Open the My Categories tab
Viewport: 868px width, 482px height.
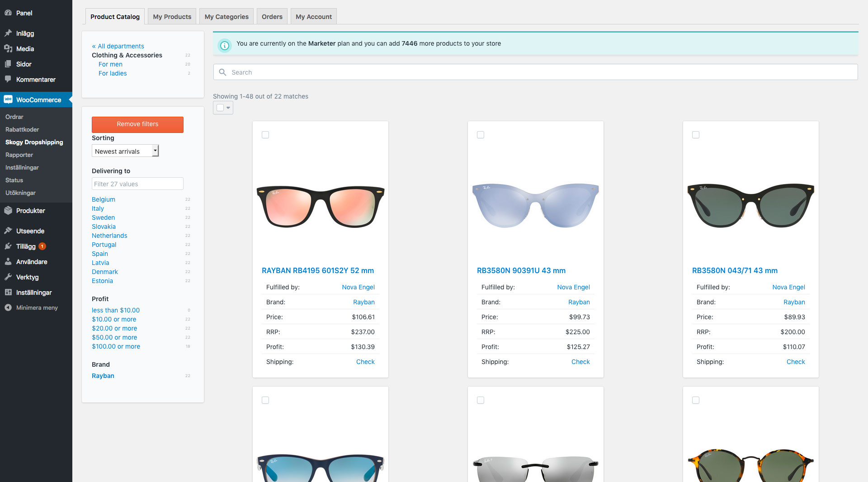226,17
